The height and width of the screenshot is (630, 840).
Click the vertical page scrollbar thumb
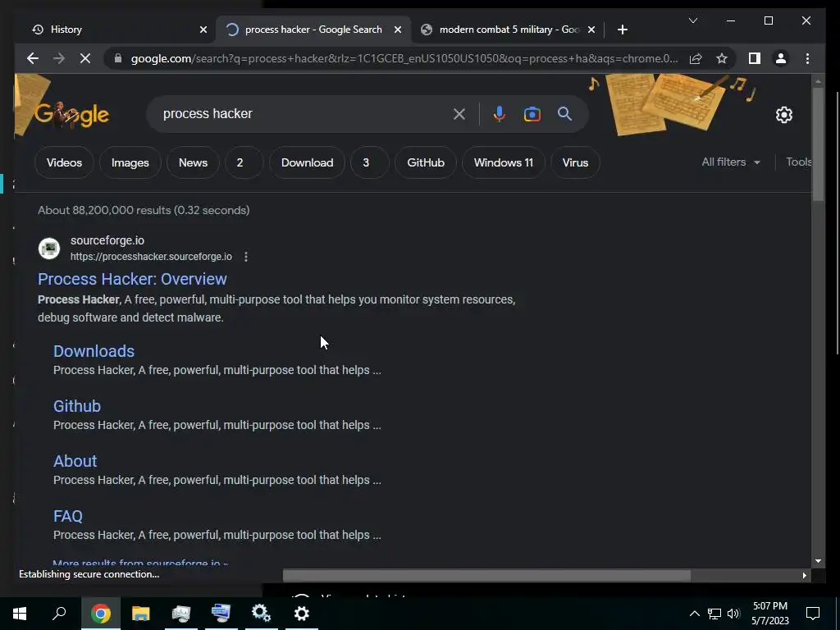pyautogui.click(x=818, y=144)
